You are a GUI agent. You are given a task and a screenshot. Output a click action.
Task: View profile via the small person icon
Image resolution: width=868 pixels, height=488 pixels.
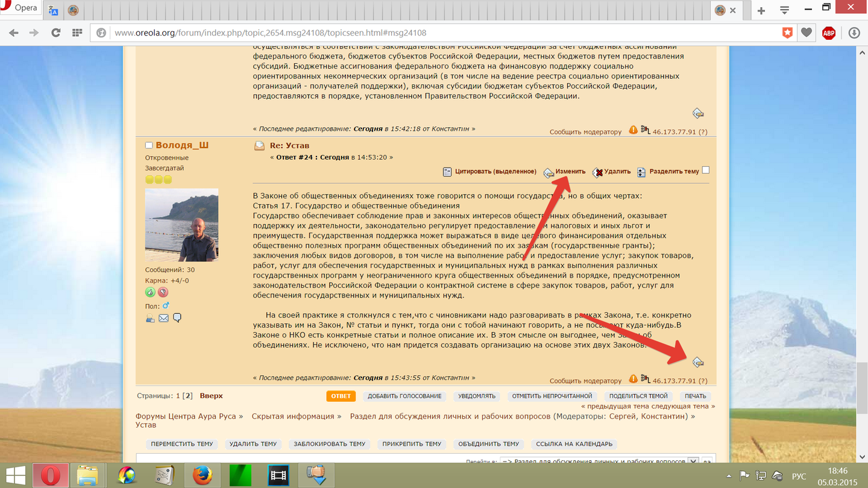coord(150,318)
